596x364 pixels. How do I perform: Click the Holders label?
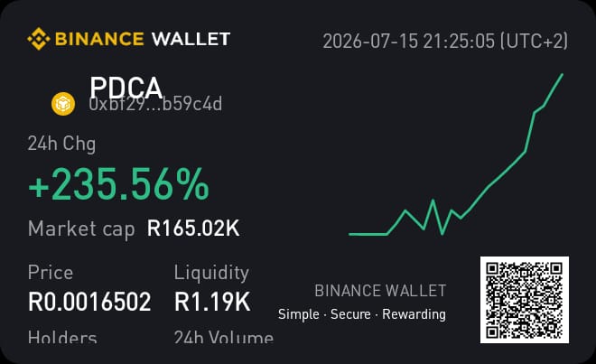click(62, 337)
